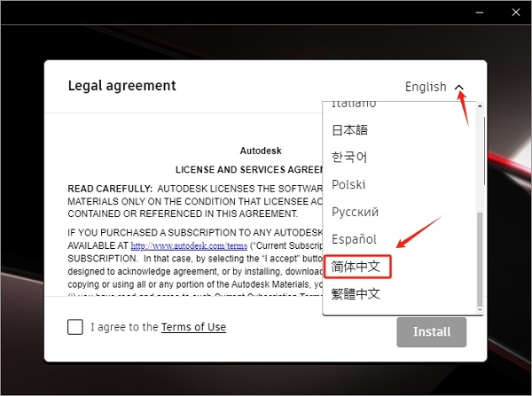Select Русский as the language

point(355,212)
